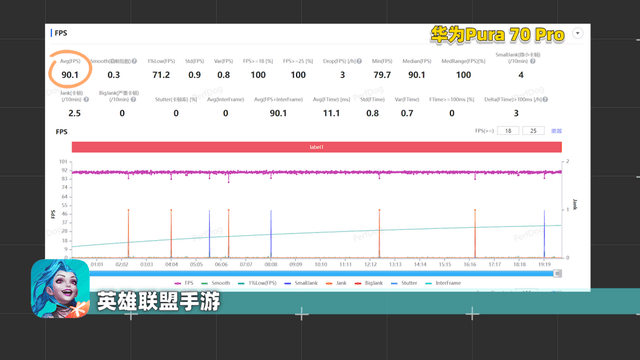Viewport: 640px width, 360px height.
Task: Click the help icon beside Smooth metric
Action: (x=134, y=61)
